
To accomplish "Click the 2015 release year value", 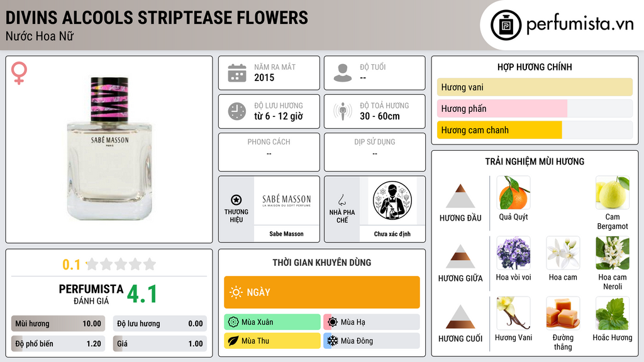I will [x=264, y=77].
